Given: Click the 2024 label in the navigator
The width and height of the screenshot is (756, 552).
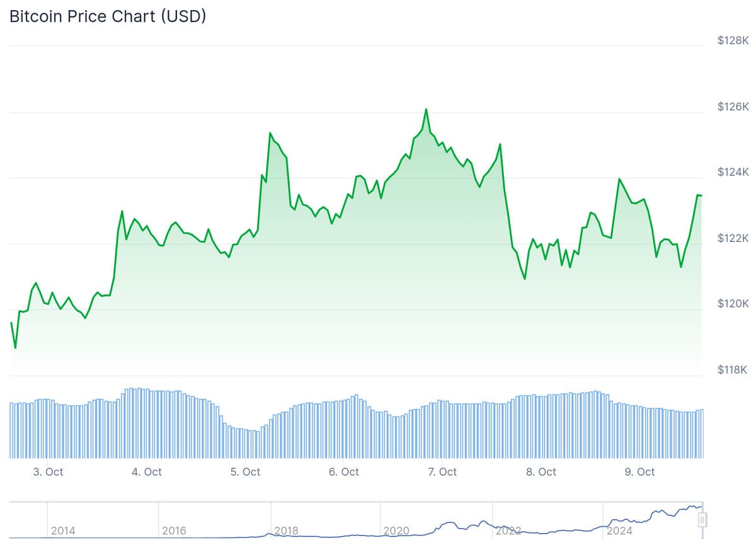Looking at the screenshot, I should [x=619, y=531].
